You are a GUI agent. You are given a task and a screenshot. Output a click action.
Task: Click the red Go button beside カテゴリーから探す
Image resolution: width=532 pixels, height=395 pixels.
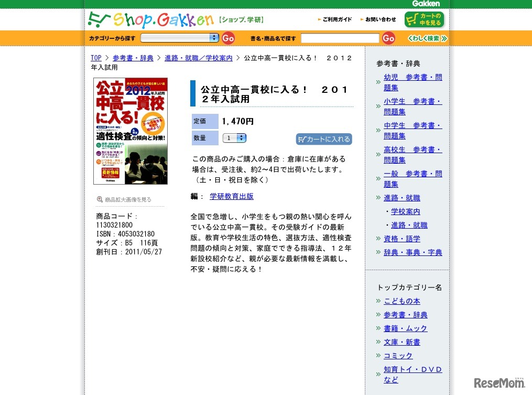pos(228,38)
